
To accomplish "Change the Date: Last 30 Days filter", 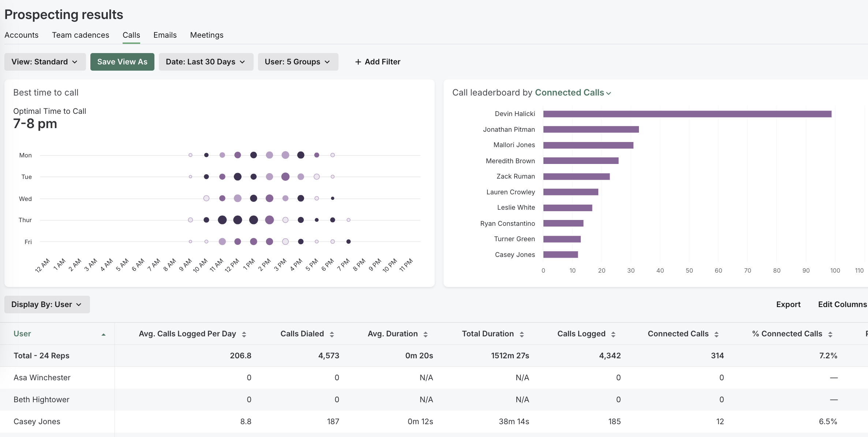I will (x=206, y=61).
